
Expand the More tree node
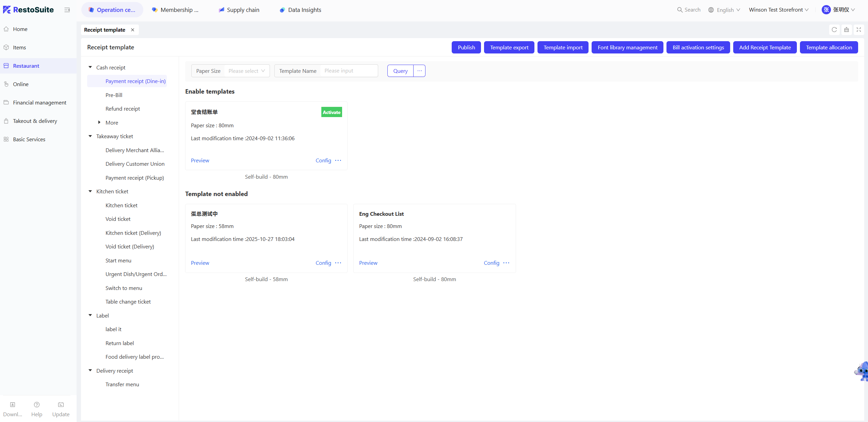pyautogui.click(x=99, y=123)
